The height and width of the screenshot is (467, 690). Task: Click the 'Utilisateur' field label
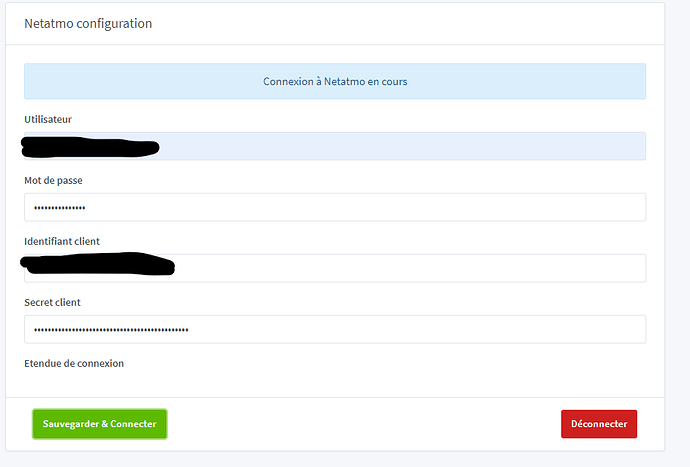tap(48, 120)
